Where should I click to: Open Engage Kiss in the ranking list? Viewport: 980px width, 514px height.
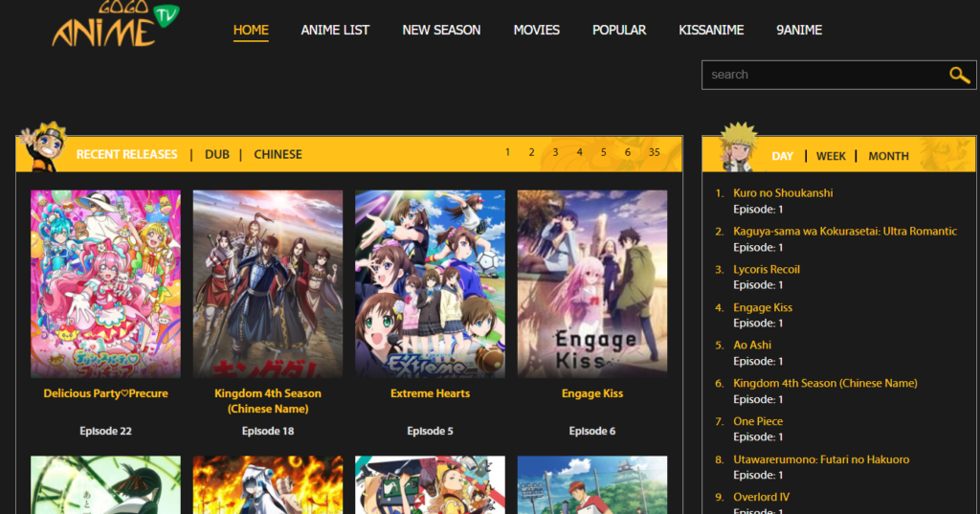point(763,307)
